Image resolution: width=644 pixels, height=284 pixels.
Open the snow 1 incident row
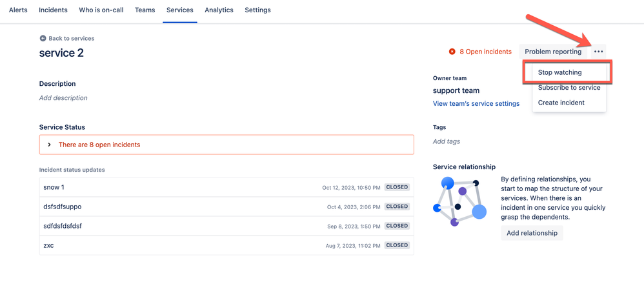[226, 187]
